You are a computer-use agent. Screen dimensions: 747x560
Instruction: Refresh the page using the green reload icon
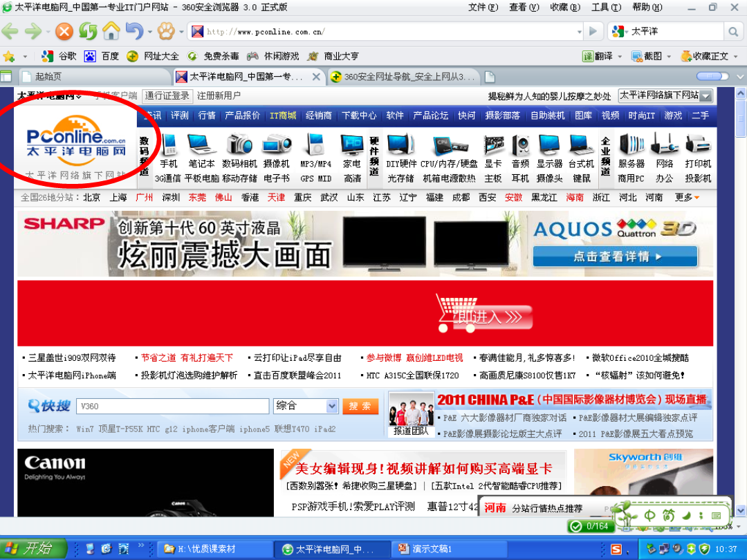pos(88,32)
